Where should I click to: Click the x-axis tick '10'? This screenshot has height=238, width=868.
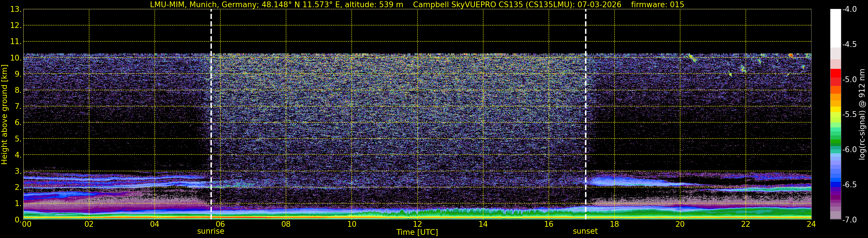[x=352, y=224]
